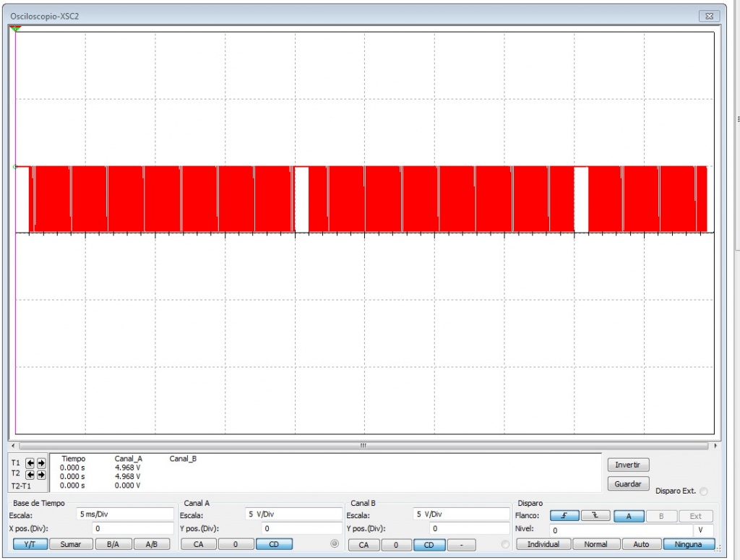Enable Canal A CA coupling

point(198,544)
